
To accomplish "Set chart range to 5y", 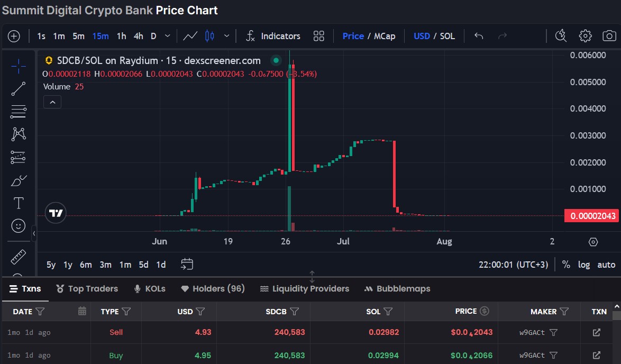I will (x=51, y=265).
